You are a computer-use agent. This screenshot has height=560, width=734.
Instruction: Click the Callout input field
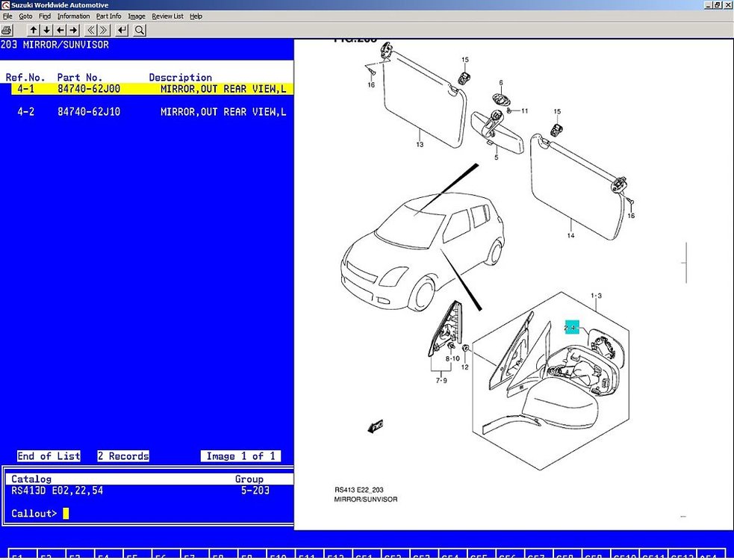66,513
